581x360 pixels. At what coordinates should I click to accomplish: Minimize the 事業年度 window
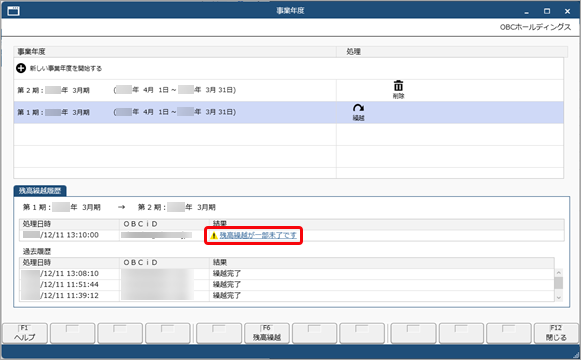(x=527, y=11)
